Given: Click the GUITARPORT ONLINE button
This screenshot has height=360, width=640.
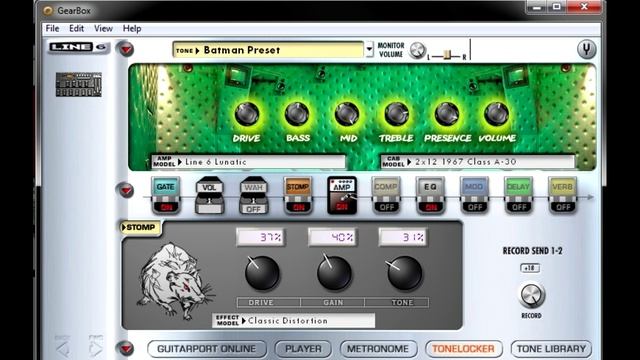Looking at the screenshot, I should 207,349.
